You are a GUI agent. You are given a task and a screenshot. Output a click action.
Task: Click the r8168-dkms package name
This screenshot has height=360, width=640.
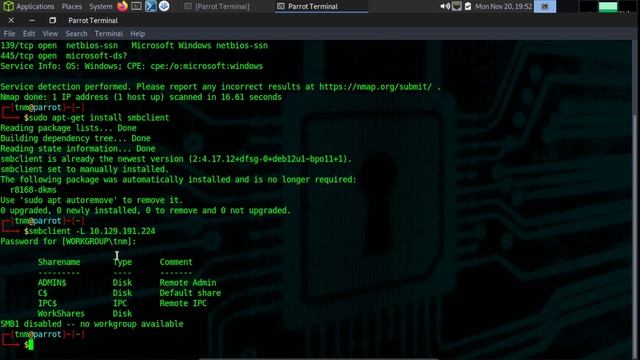[33, 190]
